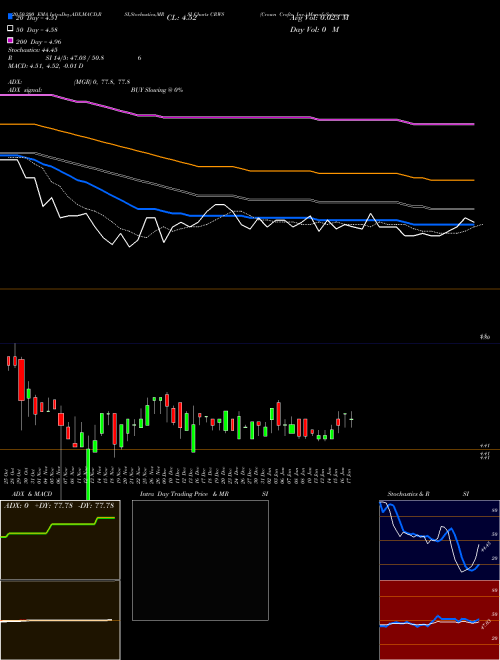Select the '50 Day - 4.58' legend label
500x660 pixels.
click(x=37, y=30)
